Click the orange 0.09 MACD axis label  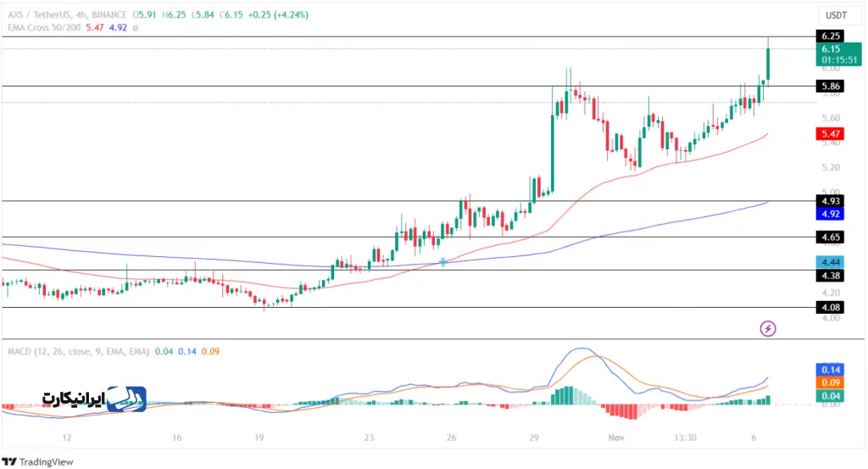click(831, 382)
